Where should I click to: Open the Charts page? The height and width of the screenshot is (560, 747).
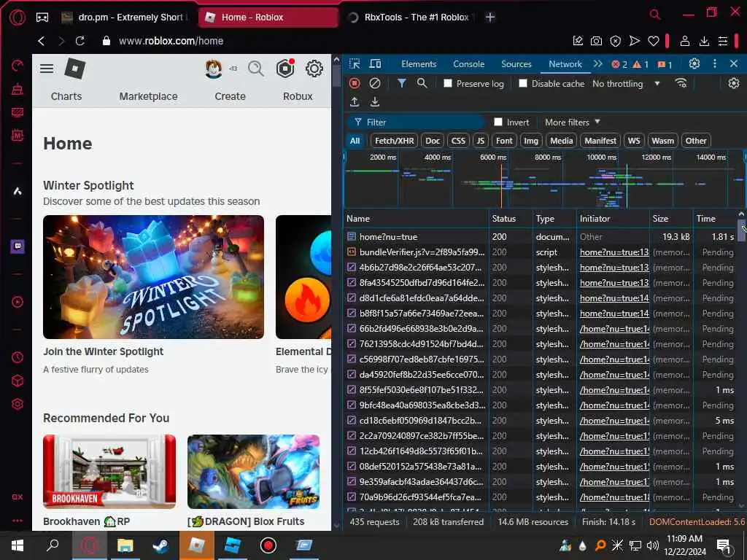coord(66,96)
